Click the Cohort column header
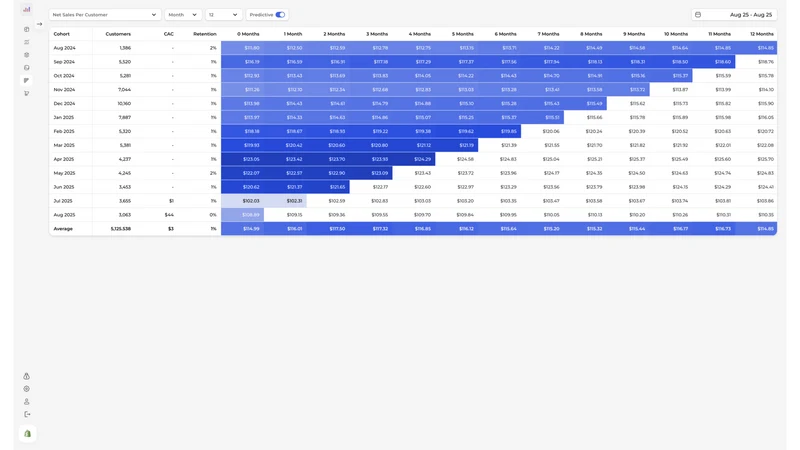 (62, 34)
